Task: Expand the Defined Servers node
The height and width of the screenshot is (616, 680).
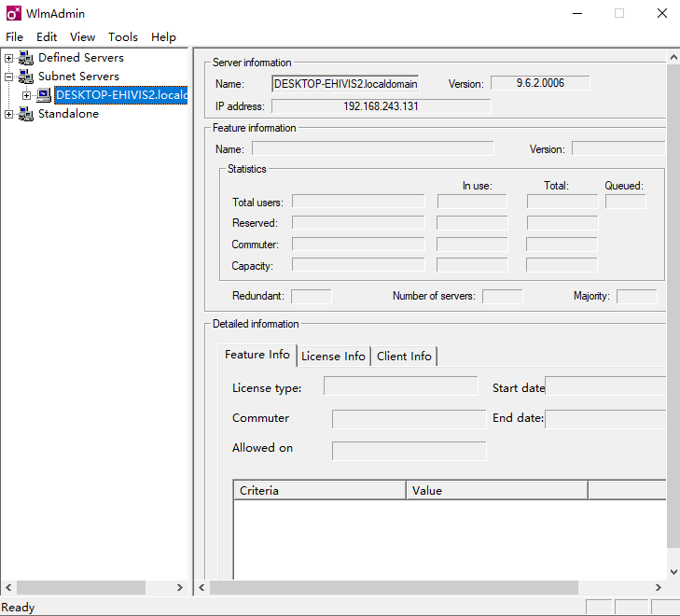Action: click(x=9, y=58)
